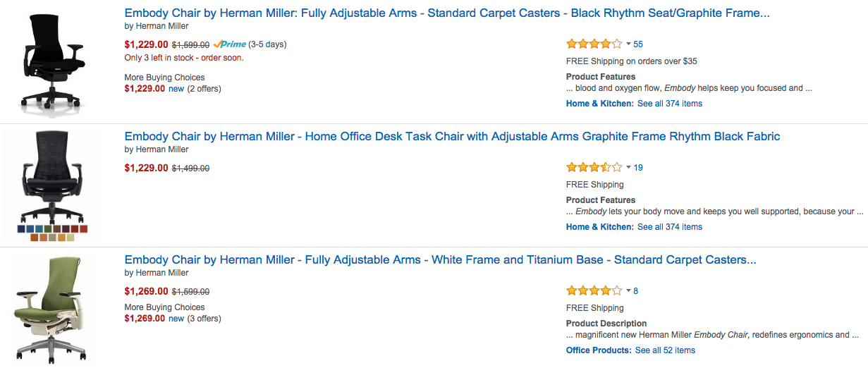Expand the rating dropdown arrow next to 8
This screenshot has height=368, width=868.
(628, 291)
